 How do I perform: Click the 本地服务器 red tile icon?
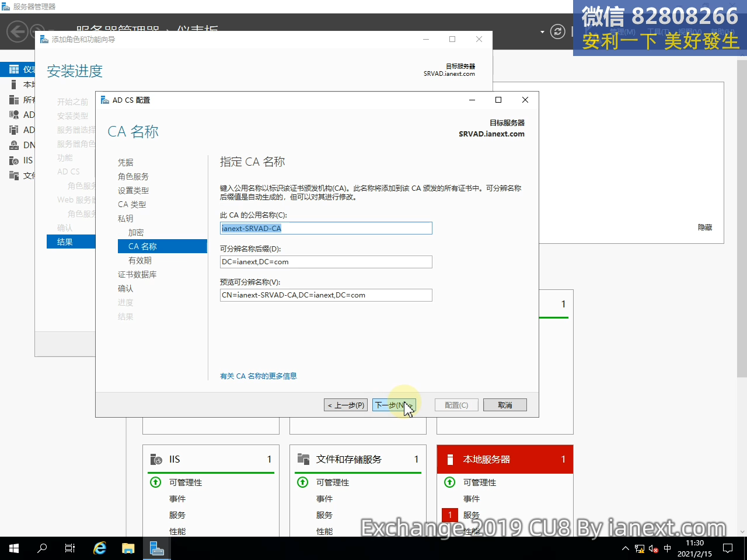click(x=450, y=460)
